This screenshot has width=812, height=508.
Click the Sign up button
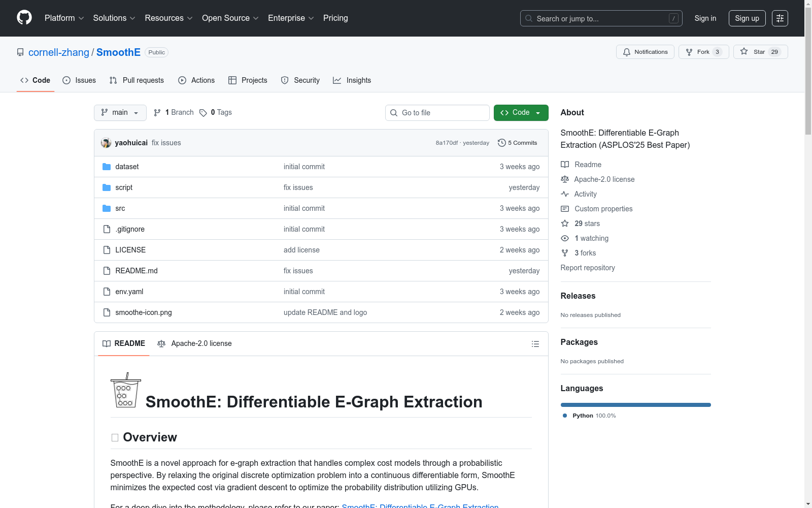point(747,18)
